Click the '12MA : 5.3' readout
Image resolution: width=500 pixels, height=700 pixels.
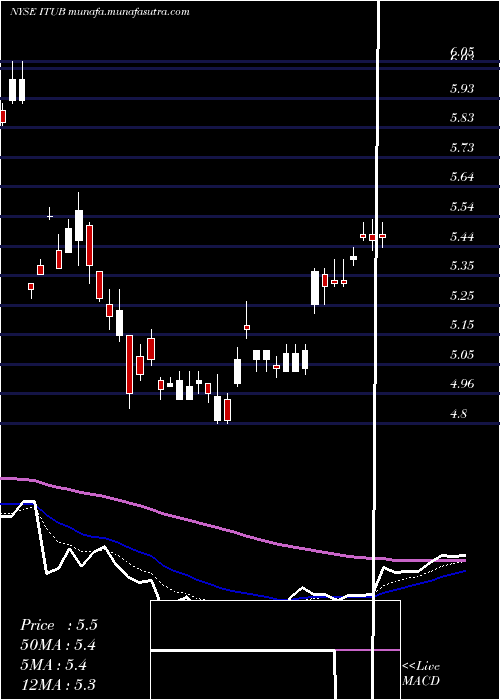click(x=58, y=684)
